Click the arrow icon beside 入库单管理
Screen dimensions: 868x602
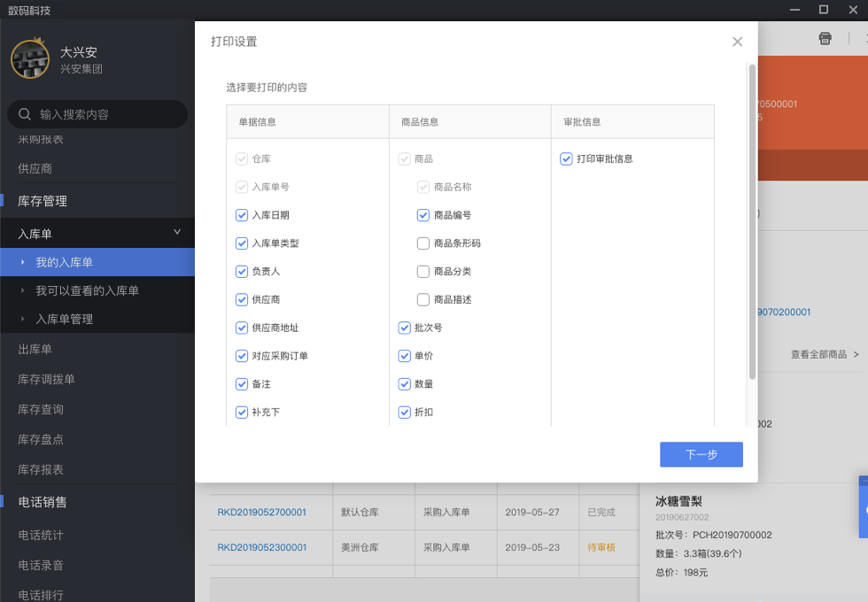[x=23, y=319]
